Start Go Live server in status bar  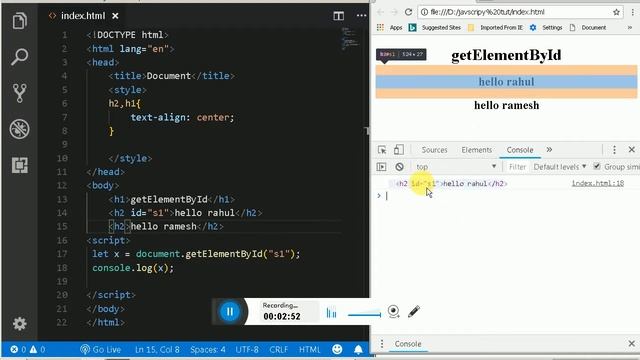pos(101,350)
